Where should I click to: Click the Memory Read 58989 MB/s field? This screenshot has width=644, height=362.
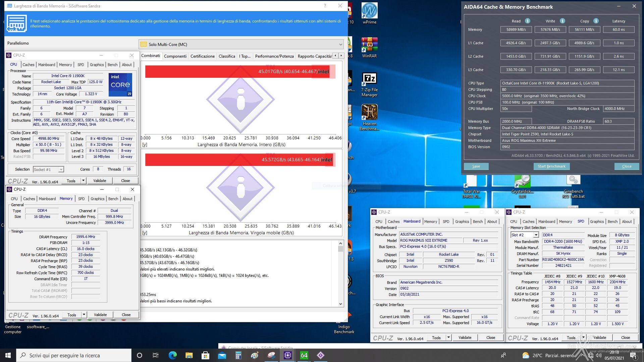(516, 29)
